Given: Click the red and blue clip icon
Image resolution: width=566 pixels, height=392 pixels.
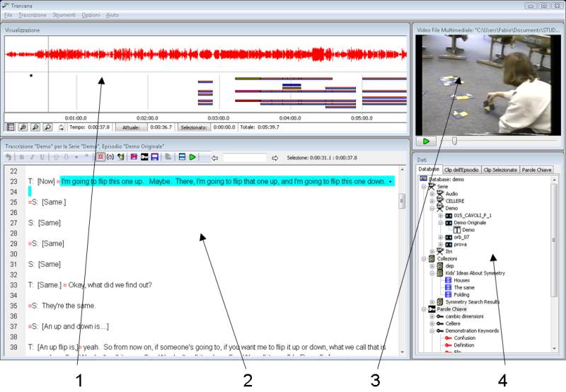Looking at the screenshot, I should [134, 157].
